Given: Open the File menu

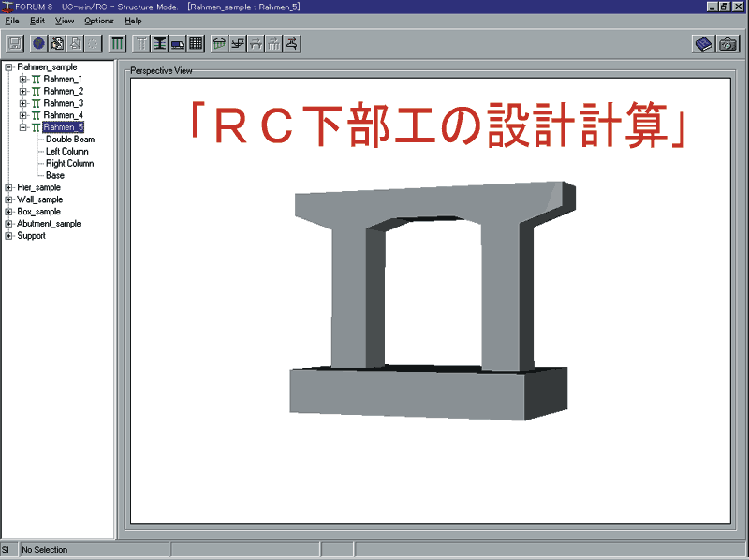Looking at the screenshot, I should click(12, 21).
